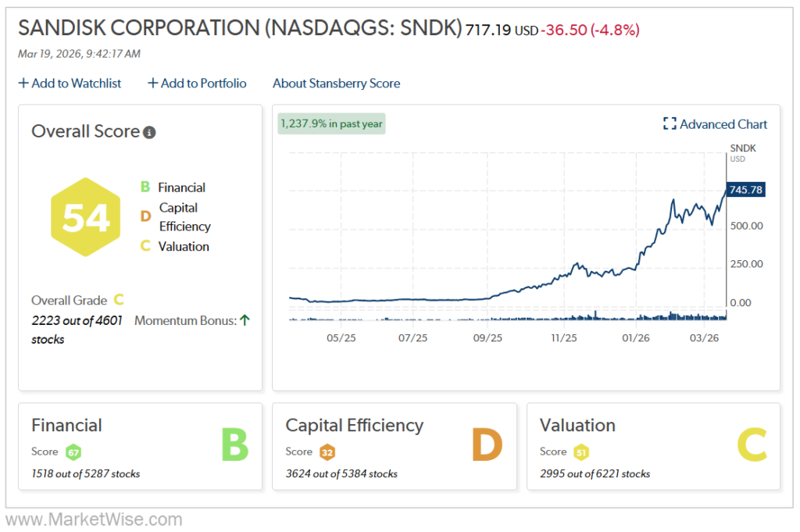Click the SNDK ticker label on the chart
Screen dimensions: 800x532
coord(742,148)
